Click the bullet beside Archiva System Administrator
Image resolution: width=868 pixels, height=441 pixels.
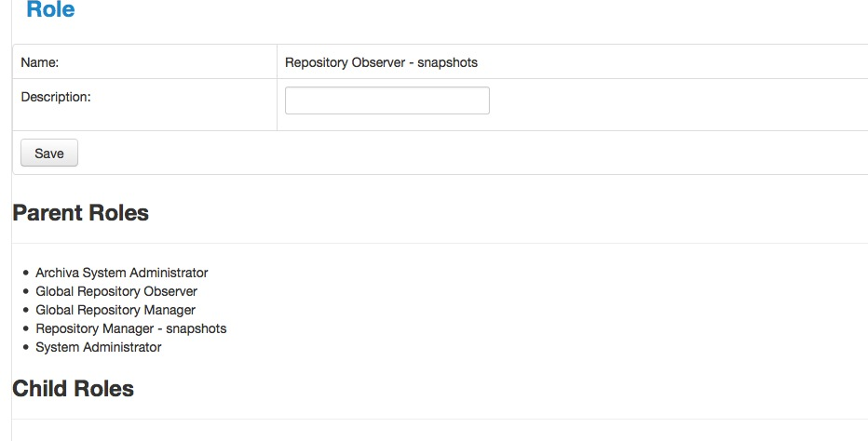[25, 274]
